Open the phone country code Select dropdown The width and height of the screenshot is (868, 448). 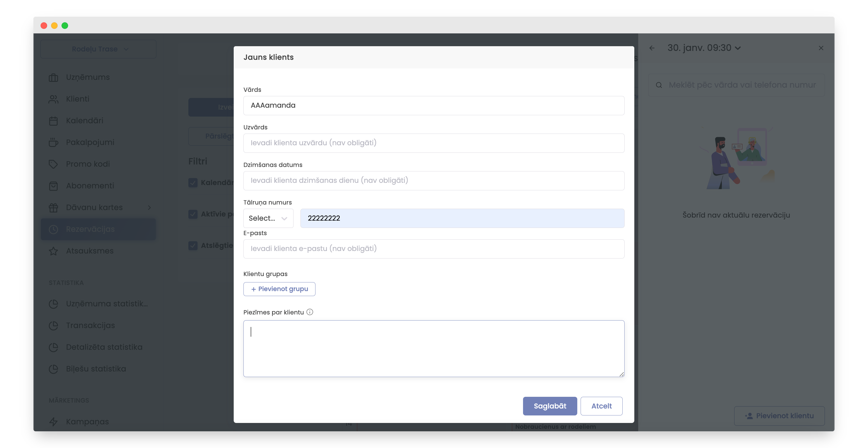click(268, 218)
